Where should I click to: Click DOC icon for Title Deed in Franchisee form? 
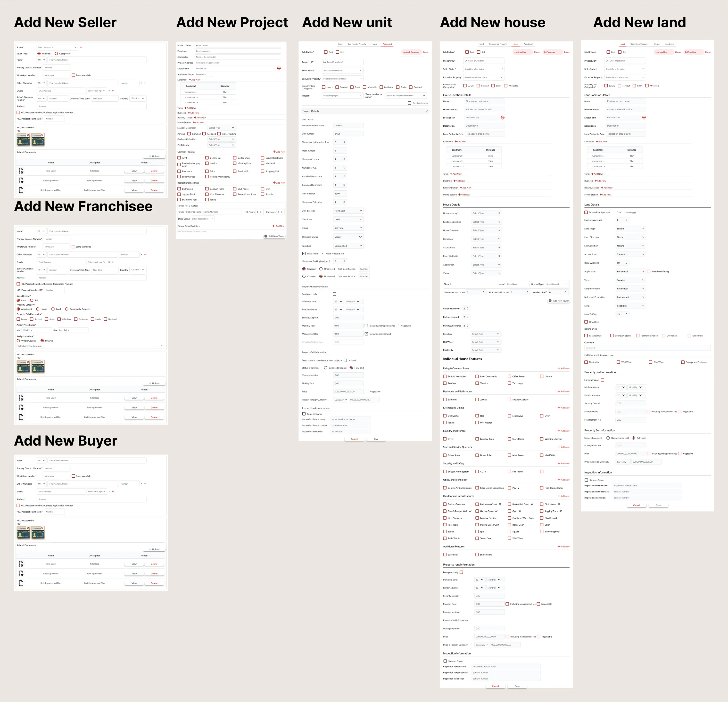pos(21,398)
